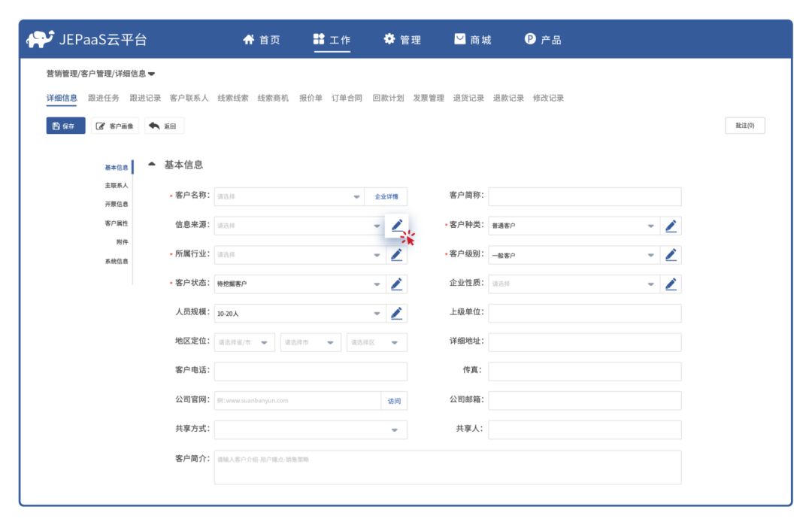Edit 客户种类 using its pencil icon
Image resolution: width=812 pixels, height=525 pixels.
672,225
